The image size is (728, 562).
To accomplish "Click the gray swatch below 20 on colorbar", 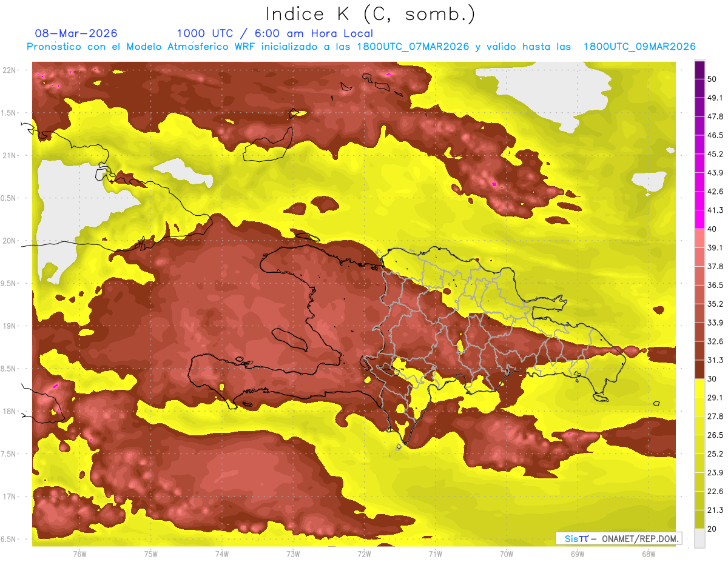I will (x=699, y=538).
